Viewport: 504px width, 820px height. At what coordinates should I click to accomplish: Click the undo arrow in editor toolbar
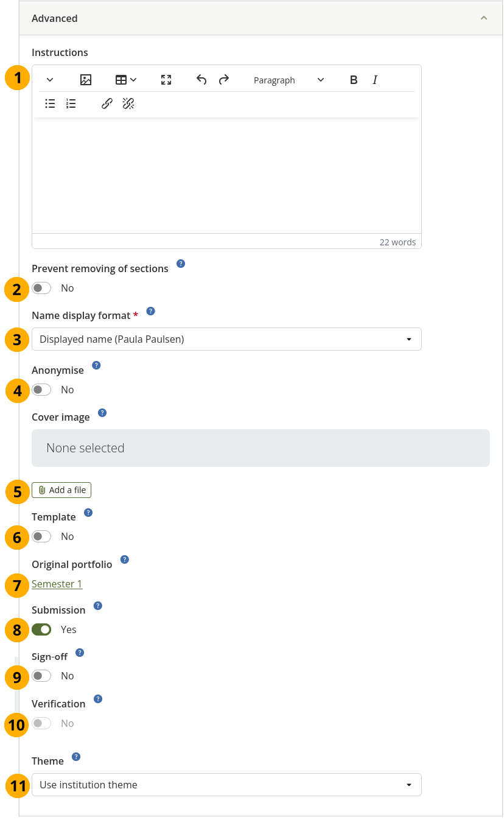click(x=201, y=80)
